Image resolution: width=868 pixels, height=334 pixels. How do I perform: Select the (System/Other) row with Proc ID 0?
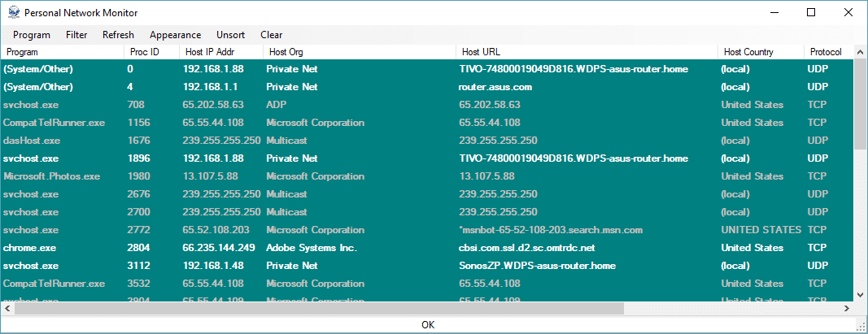tap(427, 69)
